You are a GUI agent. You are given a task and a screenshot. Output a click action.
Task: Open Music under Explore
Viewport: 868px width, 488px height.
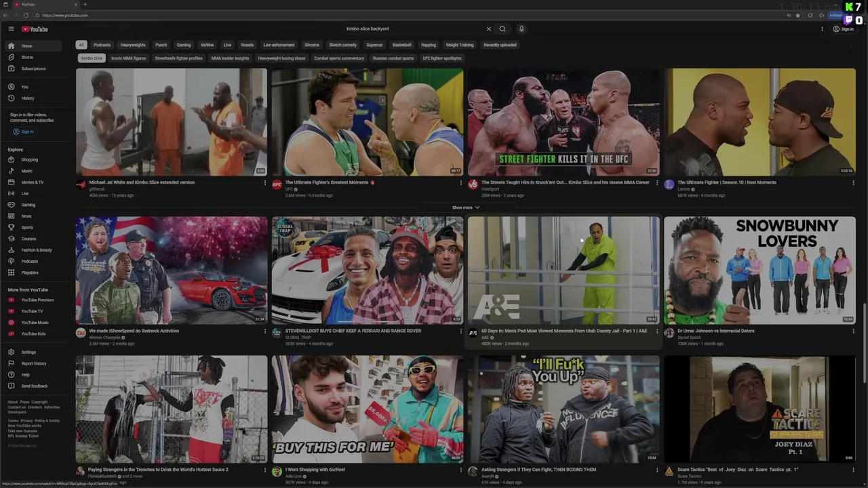[35, 171]
